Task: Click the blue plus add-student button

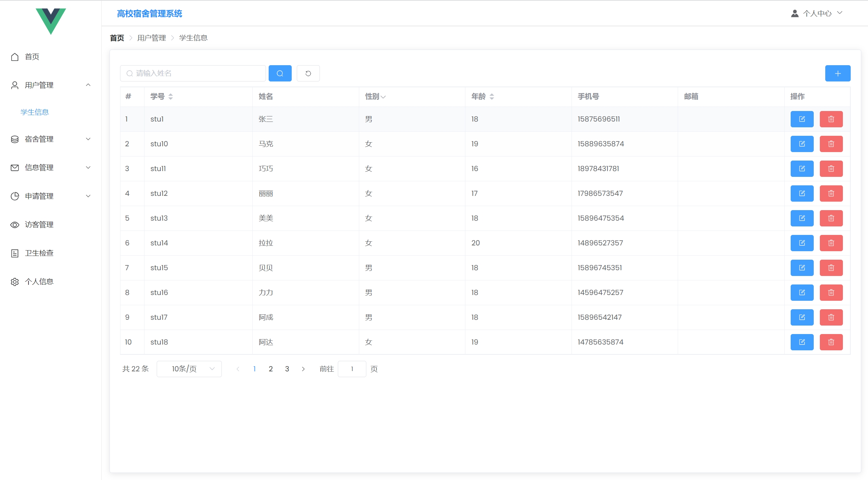Action: pyautogui.click(x=837, y=73)
